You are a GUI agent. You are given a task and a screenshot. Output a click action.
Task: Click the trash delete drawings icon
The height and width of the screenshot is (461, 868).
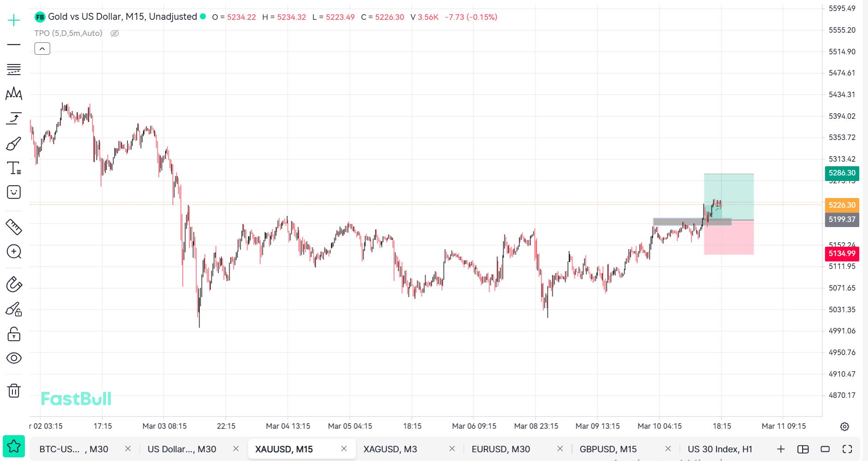pyautogui.click(x=14, y=391)
